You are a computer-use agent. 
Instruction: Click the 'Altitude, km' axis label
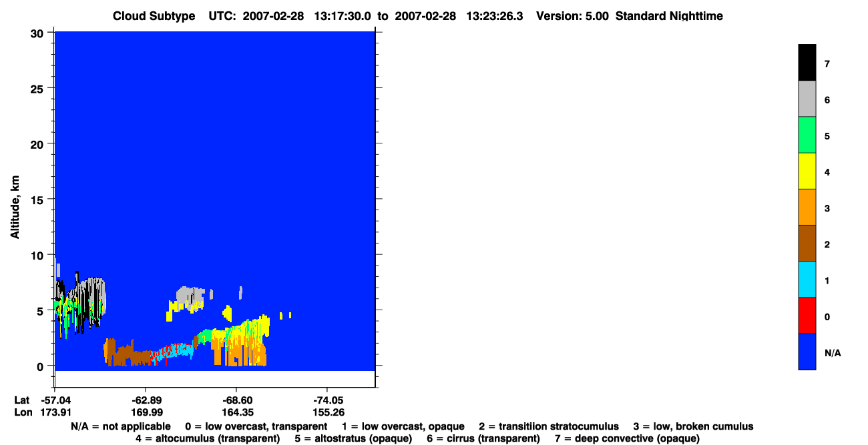(x=15, y=206)
